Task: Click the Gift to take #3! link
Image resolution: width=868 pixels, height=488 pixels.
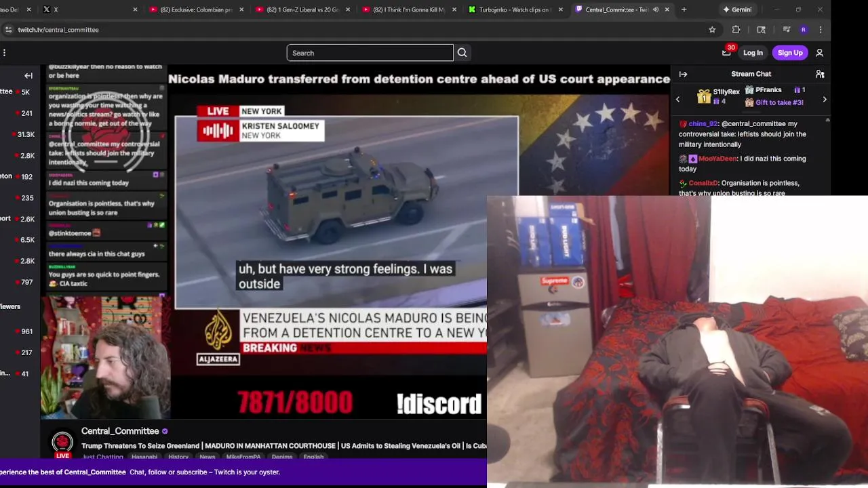Action: (x=779, y=102)
